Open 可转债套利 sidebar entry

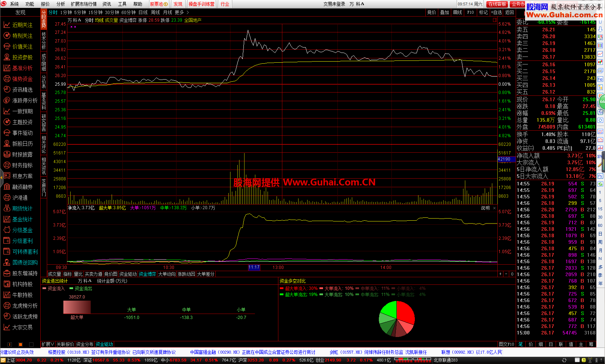[21, 252]
